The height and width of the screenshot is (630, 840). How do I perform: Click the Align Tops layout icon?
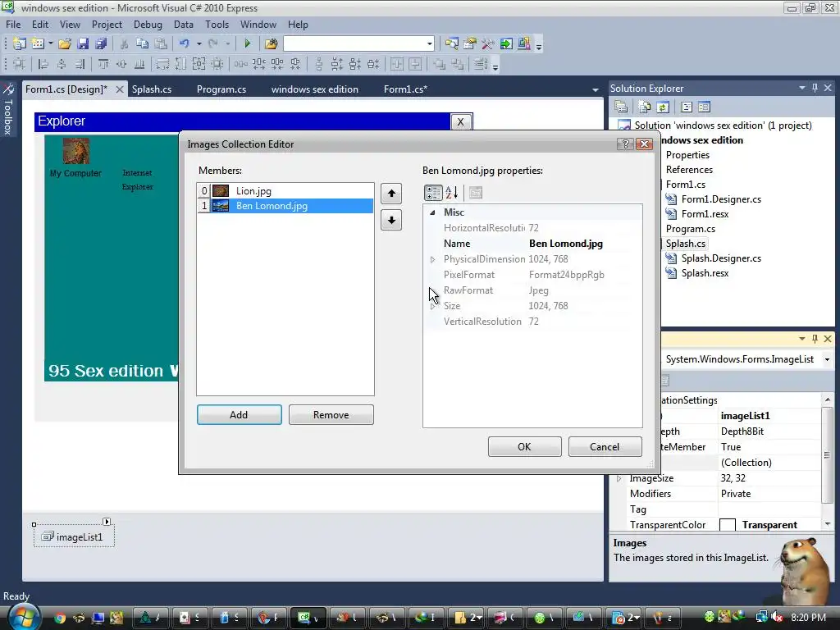(x=103, y=65)
